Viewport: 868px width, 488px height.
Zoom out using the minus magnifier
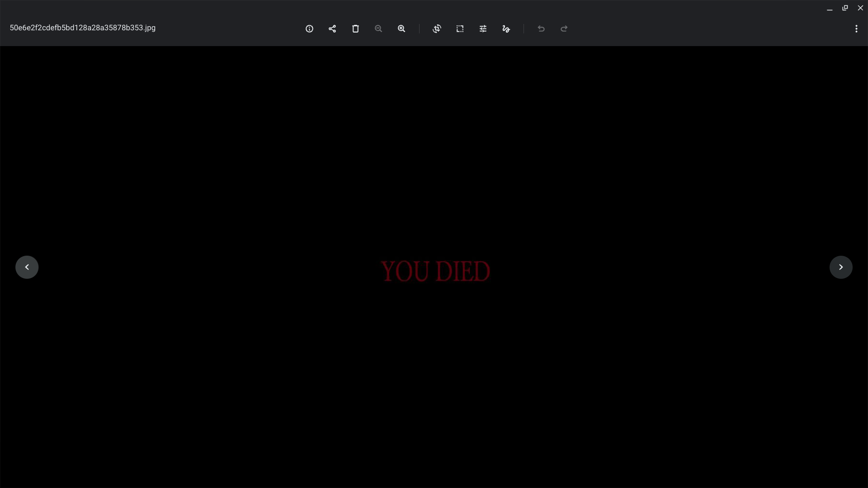coord(378,29)
